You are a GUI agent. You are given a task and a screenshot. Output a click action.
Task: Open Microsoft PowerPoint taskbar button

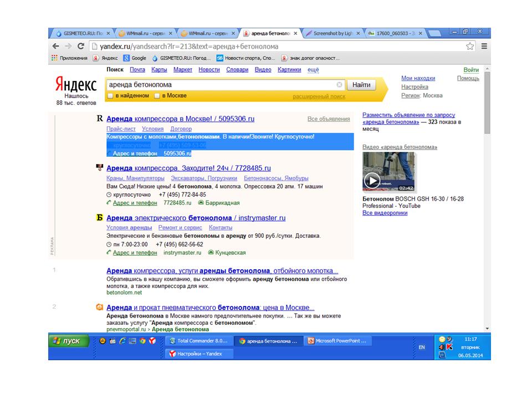click(x=337, y=341)
